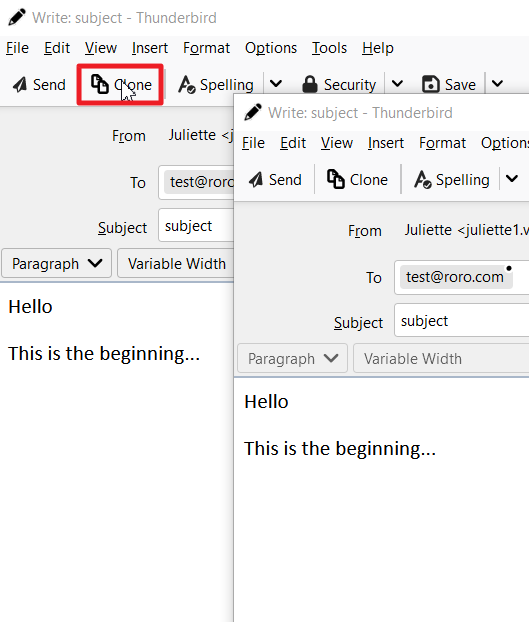Click 'This is the beginning...' in front window
The image size is (529, 622).
(340, 449)
